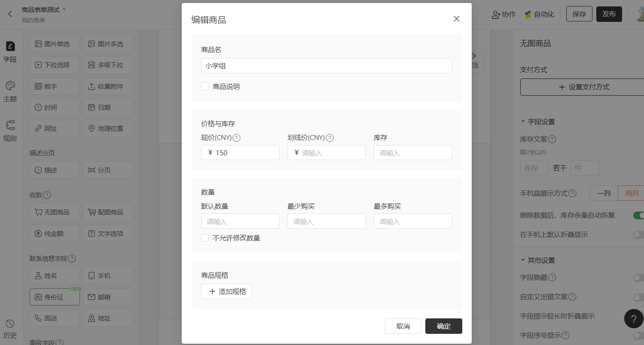Click the 保存 button in header

pos(579,14)
